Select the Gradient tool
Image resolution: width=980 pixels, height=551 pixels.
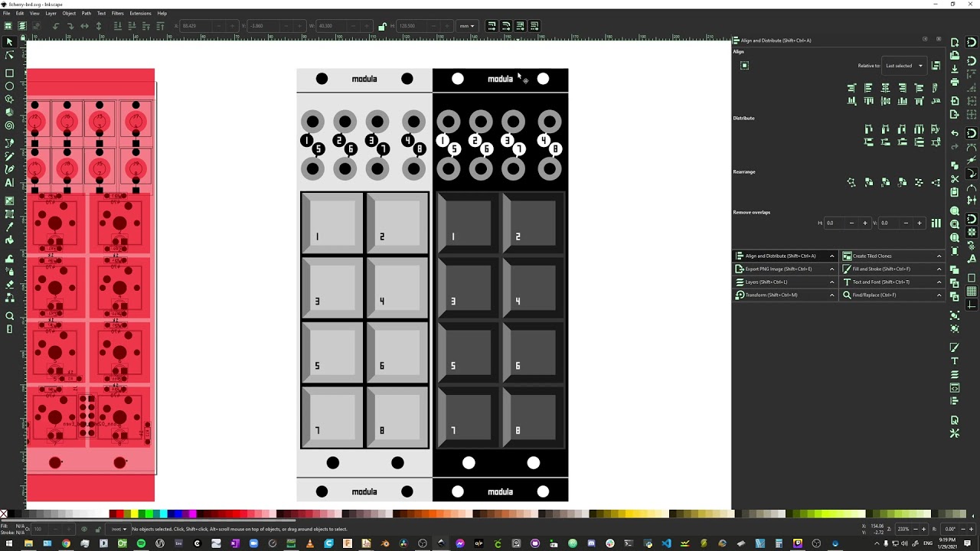pos(9,201)
